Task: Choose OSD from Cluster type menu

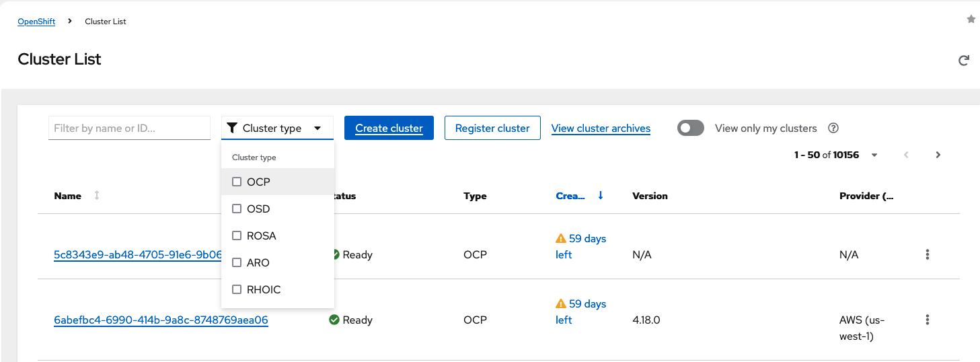Action: pos(258,209)
